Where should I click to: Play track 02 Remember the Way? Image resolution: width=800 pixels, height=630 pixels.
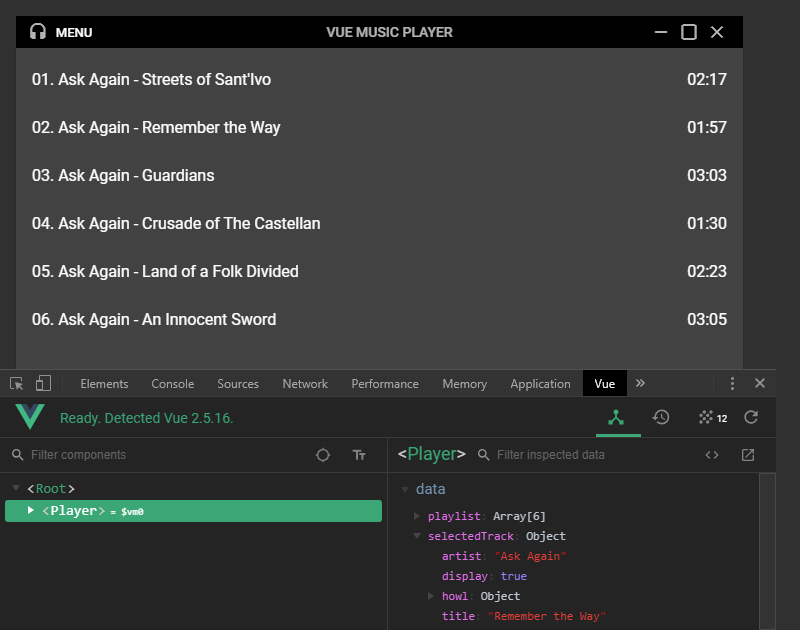pos(379,128)
